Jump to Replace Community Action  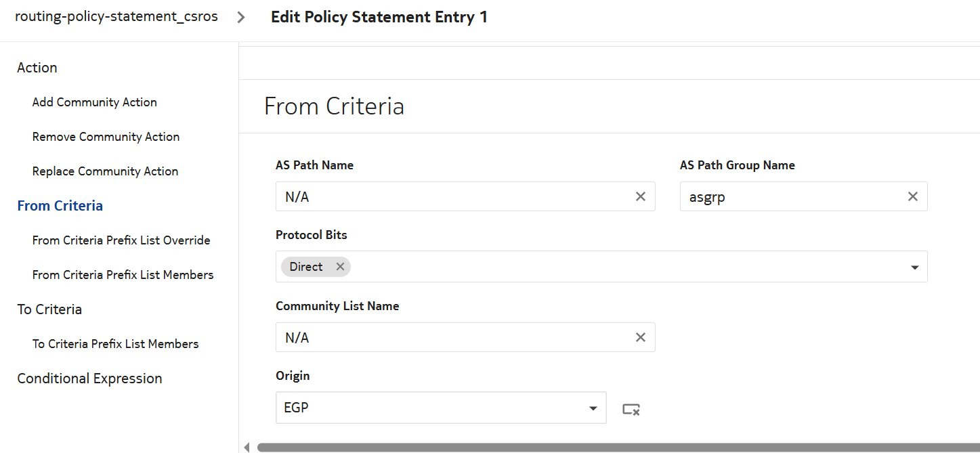point(105,171)
